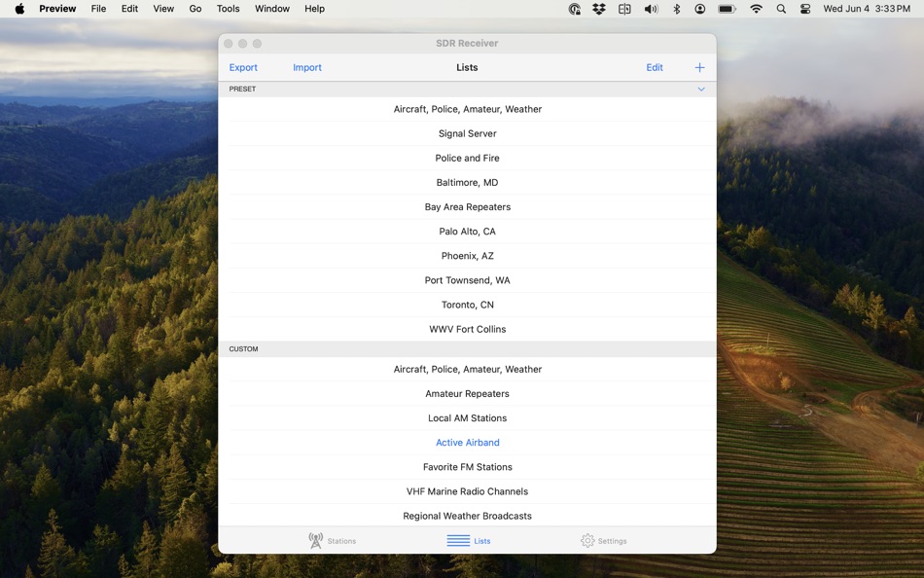This screenshot has width=924, height=578.
Task: Select Local AM Stations list
Action: coord(467,418)
